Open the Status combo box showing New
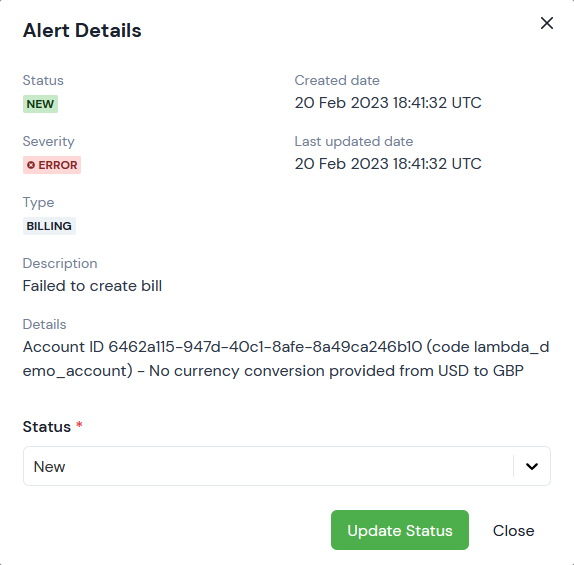 pos(287,466)
